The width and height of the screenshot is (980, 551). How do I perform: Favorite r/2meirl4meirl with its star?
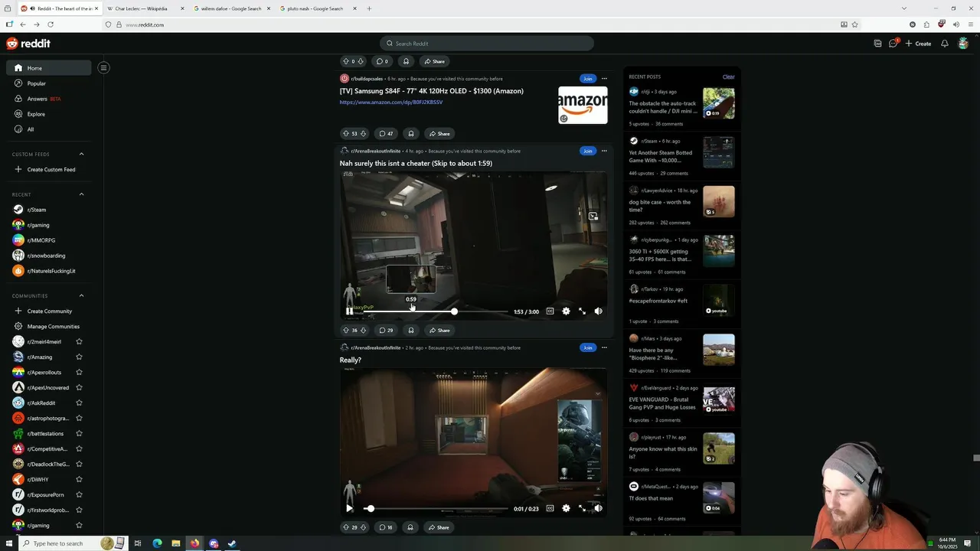click(x=79, y=341)
